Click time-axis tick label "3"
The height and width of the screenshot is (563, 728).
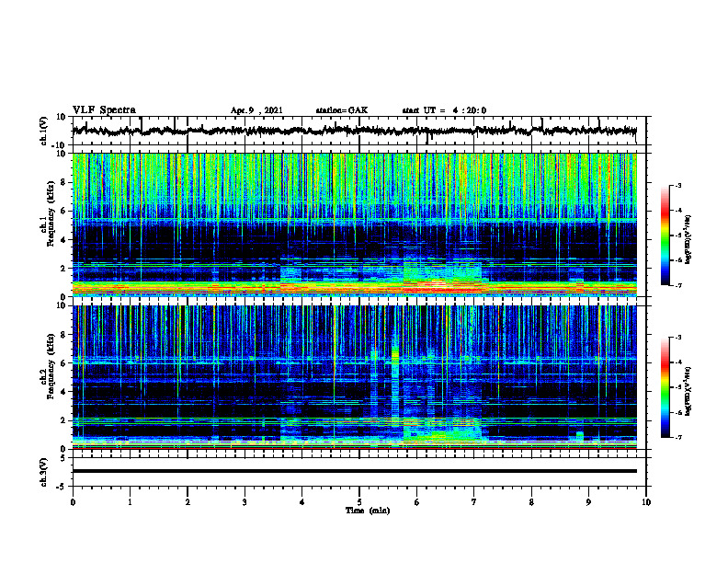pos(245,502)
